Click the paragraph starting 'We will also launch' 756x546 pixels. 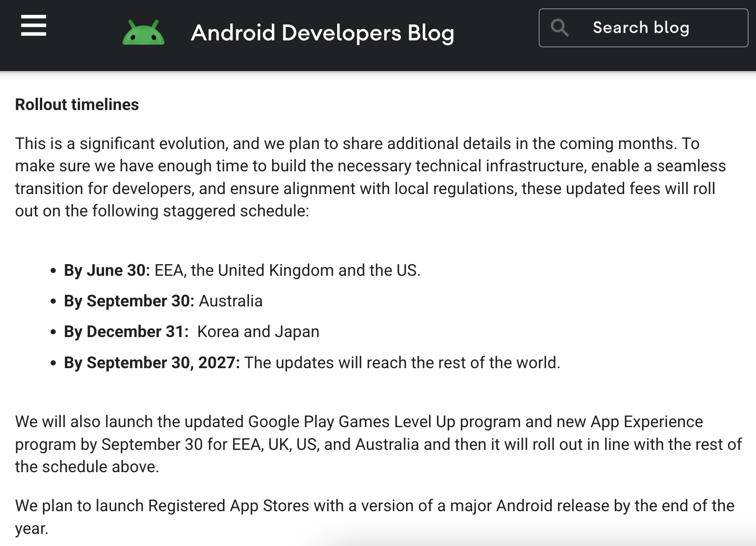(378, 444)
